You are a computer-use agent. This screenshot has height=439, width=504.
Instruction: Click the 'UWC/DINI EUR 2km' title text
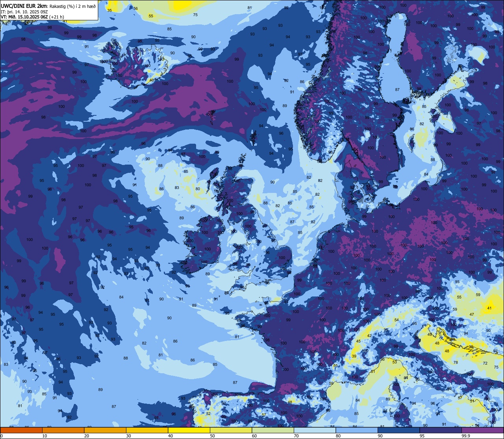tap(24, 6)
